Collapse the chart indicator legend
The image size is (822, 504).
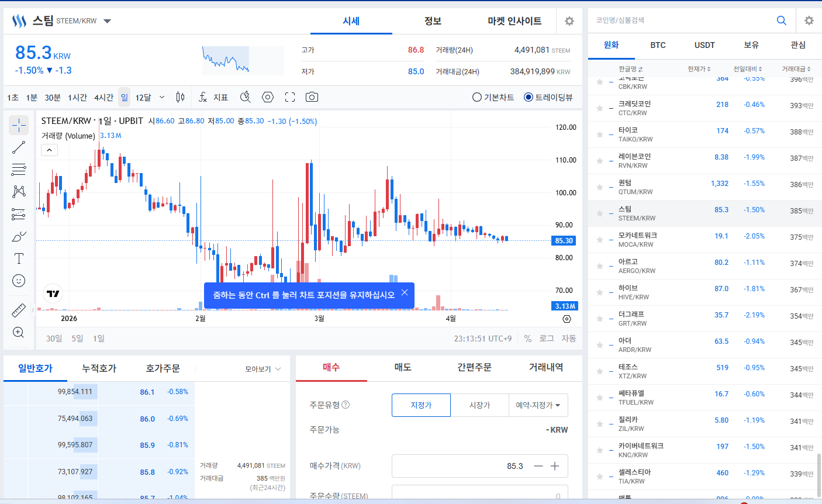[50, 150]
